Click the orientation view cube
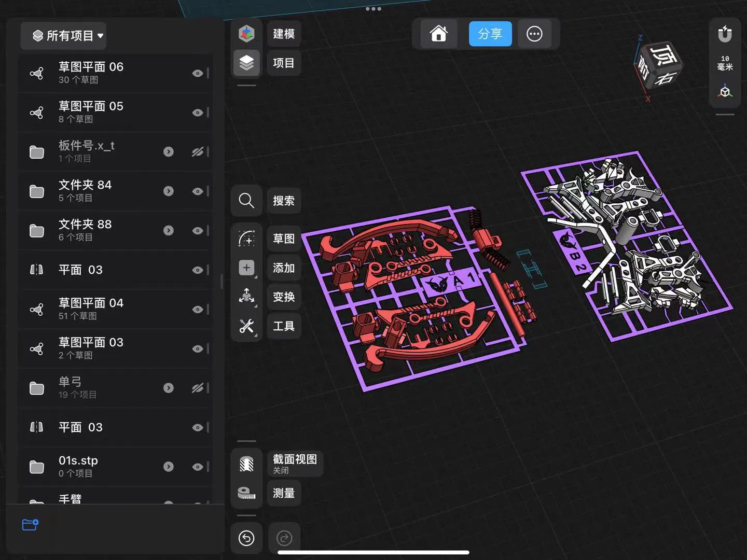Screen dimensions: 747x560 (x=658, y=65)
